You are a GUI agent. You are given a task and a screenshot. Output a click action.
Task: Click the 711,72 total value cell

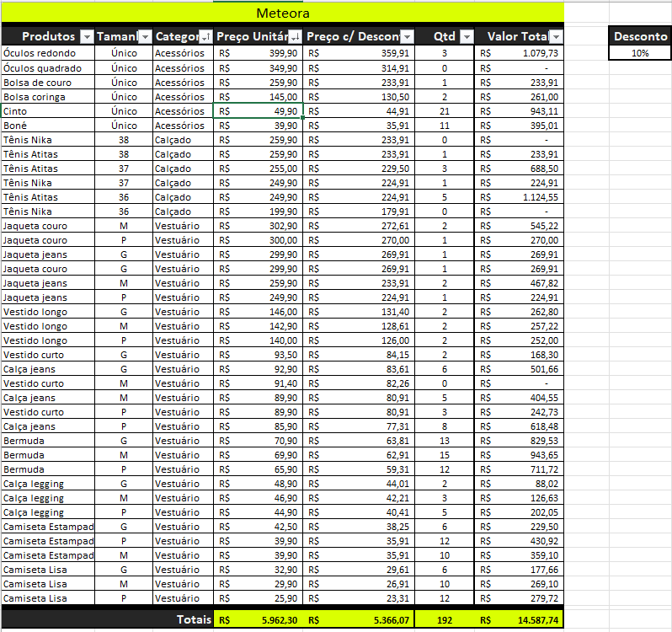[x=519, y=469]
